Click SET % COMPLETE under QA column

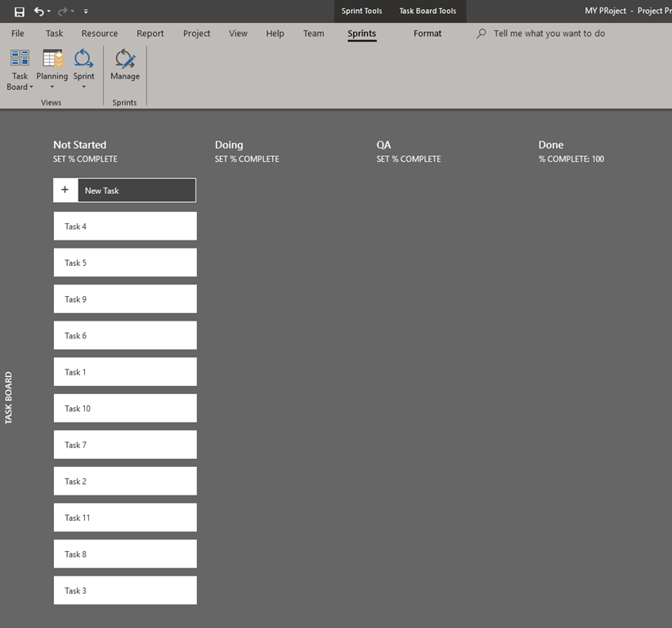click(408, 159)
